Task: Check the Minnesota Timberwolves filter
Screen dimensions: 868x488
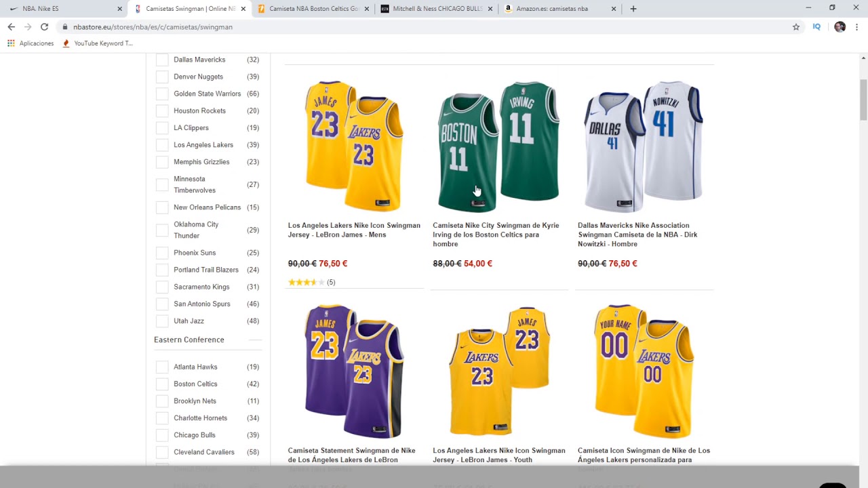Action: (x=162, y=184)
